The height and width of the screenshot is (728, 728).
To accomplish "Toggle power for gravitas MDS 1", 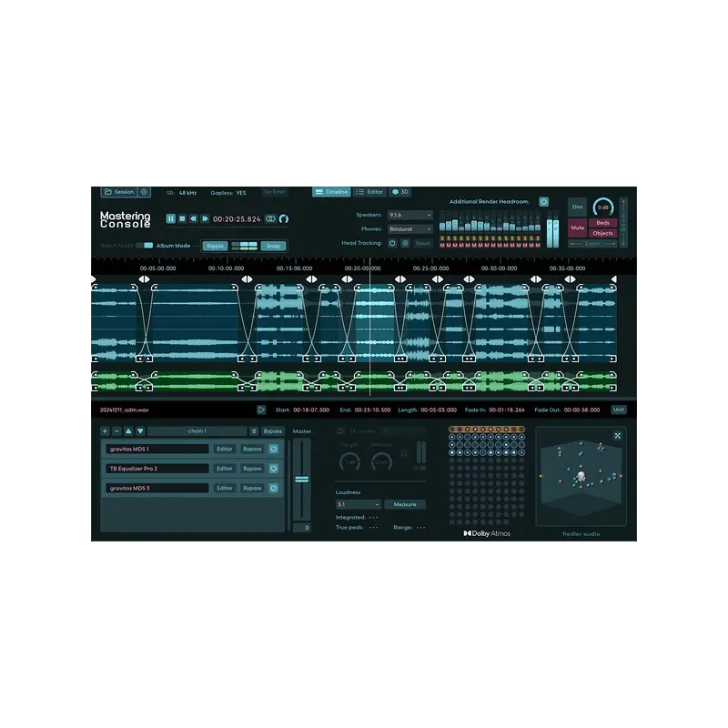I will tap(274, 449).
